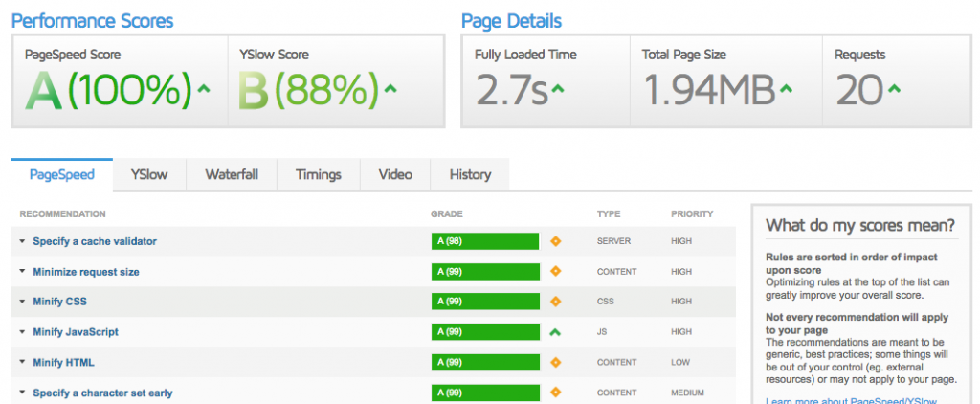Click the green arrow beside Fully Loaded Time
This screenshot has height=404, width=980.
558,91
